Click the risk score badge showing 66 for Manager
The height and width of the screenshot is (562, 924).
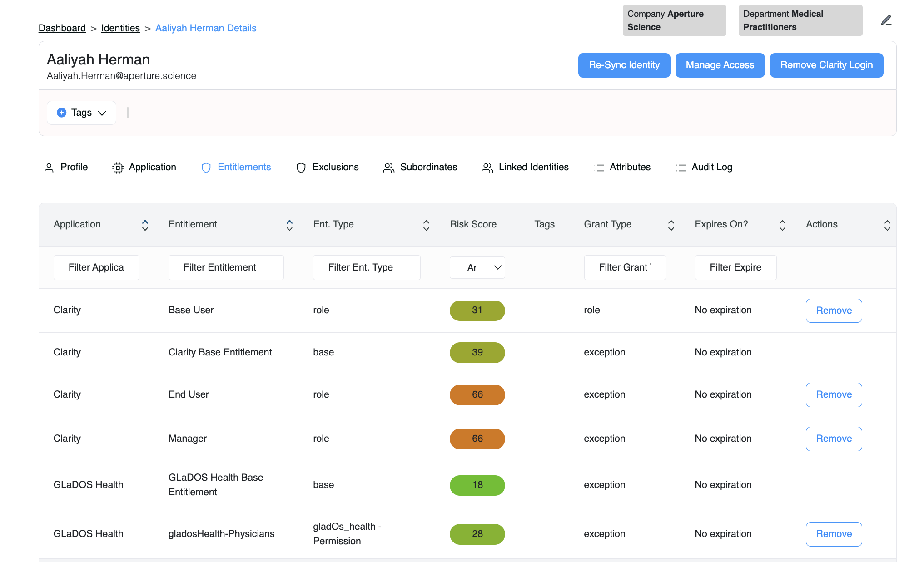tap(477, 437)
